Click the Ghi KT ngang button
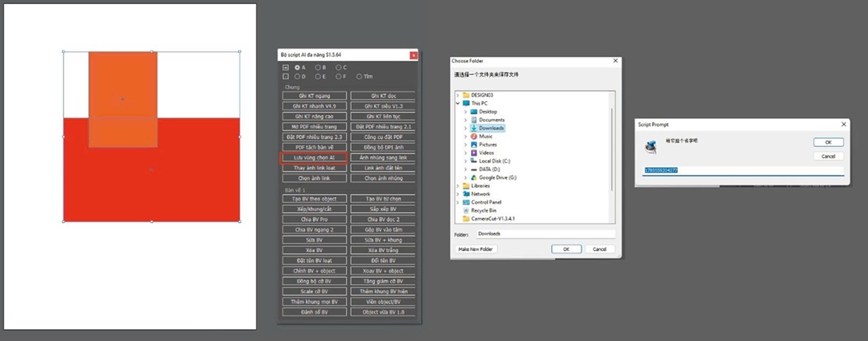Screen dimensions: 868x341 (315, 95)
